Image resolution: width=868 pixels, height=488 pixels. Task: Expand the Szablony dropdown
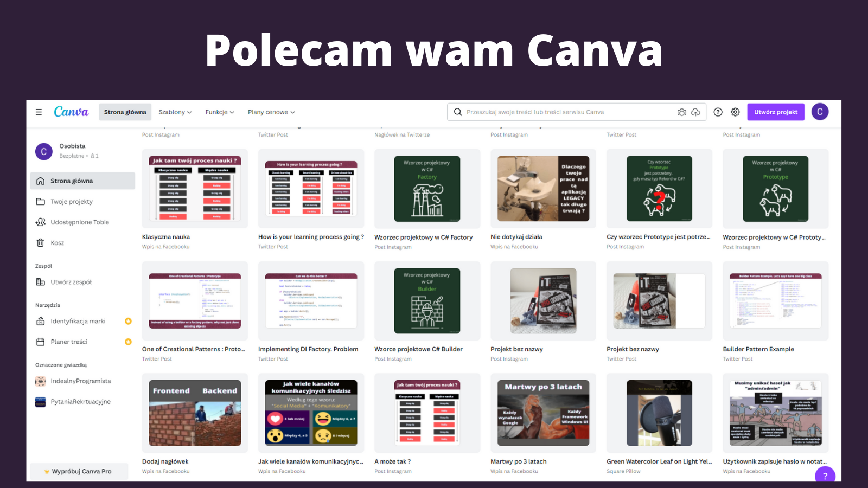tap(175, 112)
